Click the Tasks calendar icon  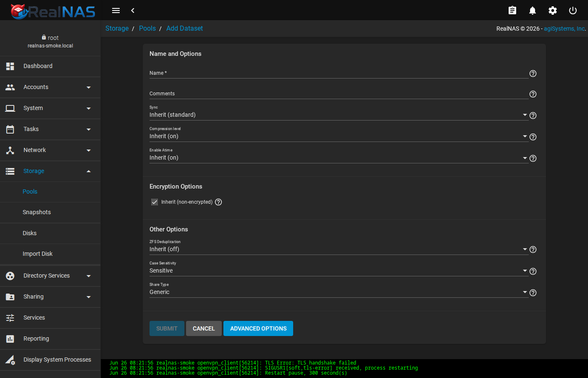[10, 129]
